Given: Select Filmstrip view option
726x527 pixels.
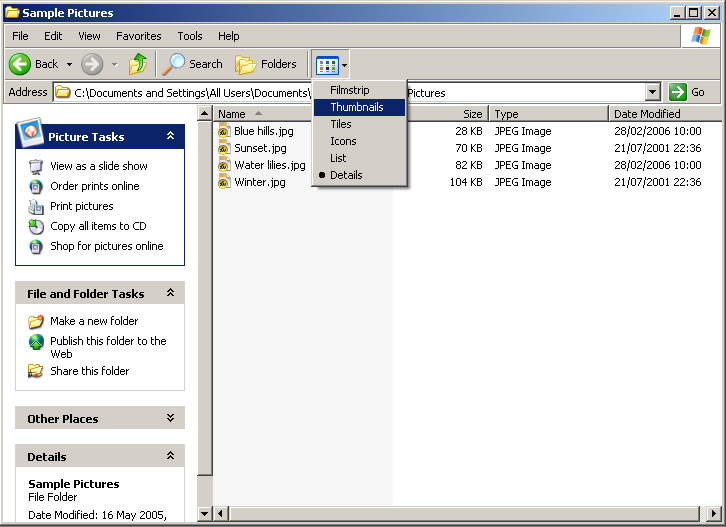Looking at the screenshot, I should coord(350,90).
